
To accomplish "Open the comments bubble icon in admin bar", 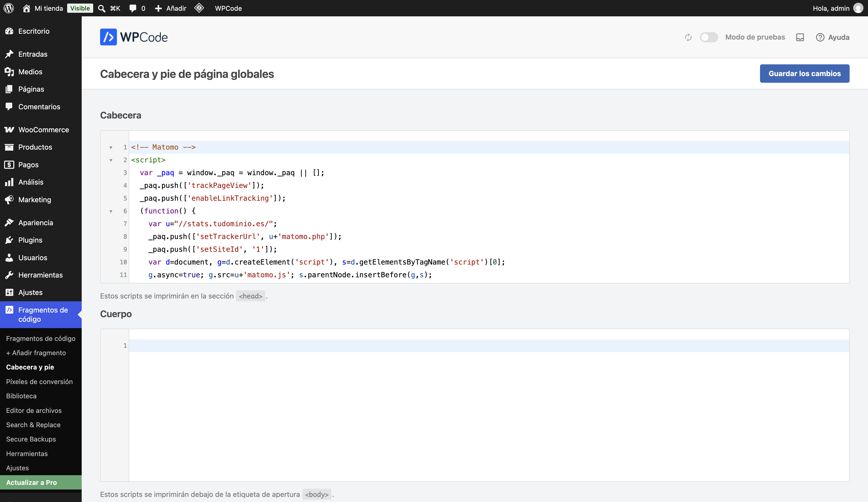I will click(x=132, y=8).
